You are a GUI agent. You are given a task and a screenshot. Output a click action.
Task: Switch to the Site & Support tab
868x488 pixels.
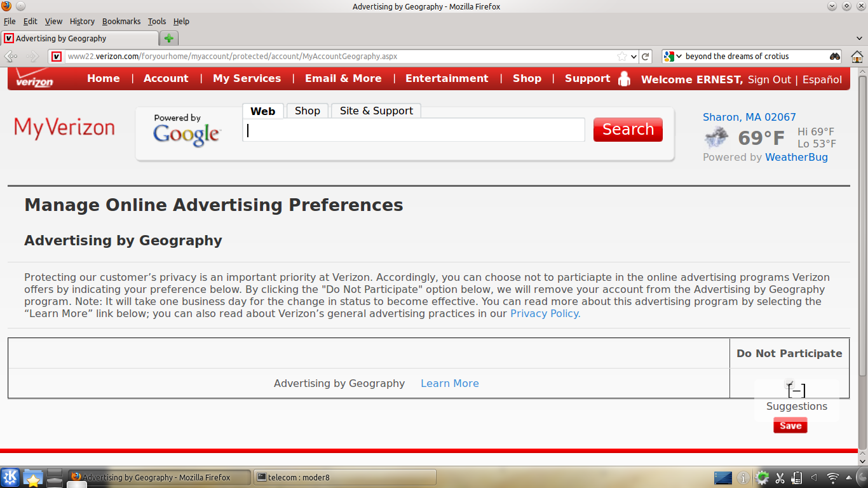click(376, 111)
